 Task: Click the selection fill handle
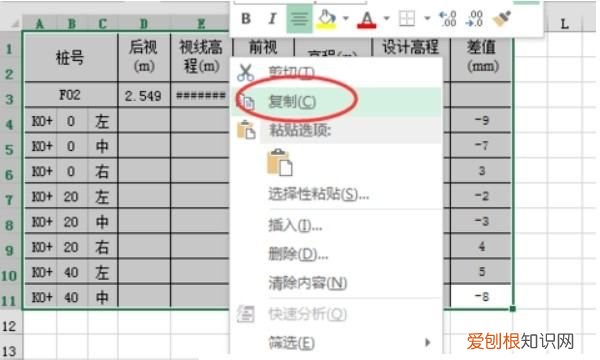[513, 308]
